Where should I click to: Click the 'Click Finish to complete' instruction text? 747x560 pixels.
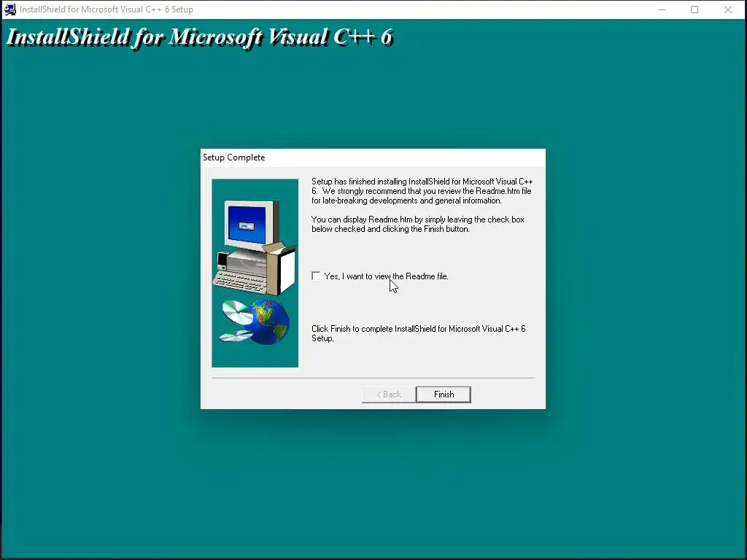click(419, 333)
